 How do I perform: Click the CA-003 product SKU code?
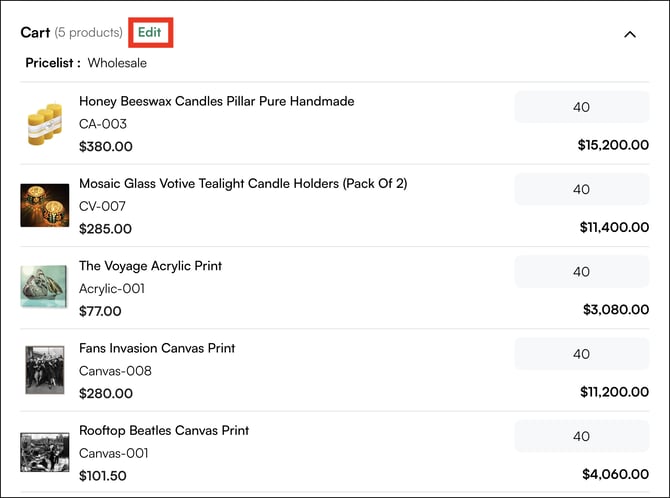pyautogui.click(x=103, y=124)
